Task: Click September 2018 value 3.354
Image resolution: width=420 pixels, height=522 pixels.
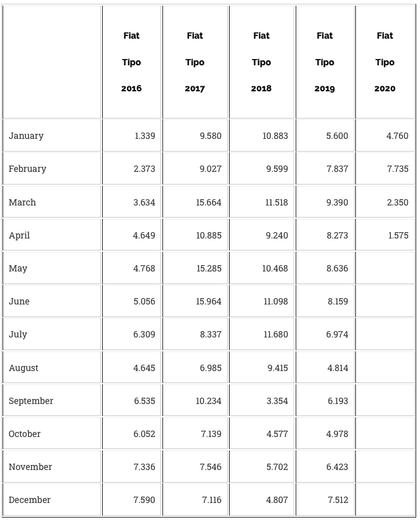Action: [x=277, y=401]
